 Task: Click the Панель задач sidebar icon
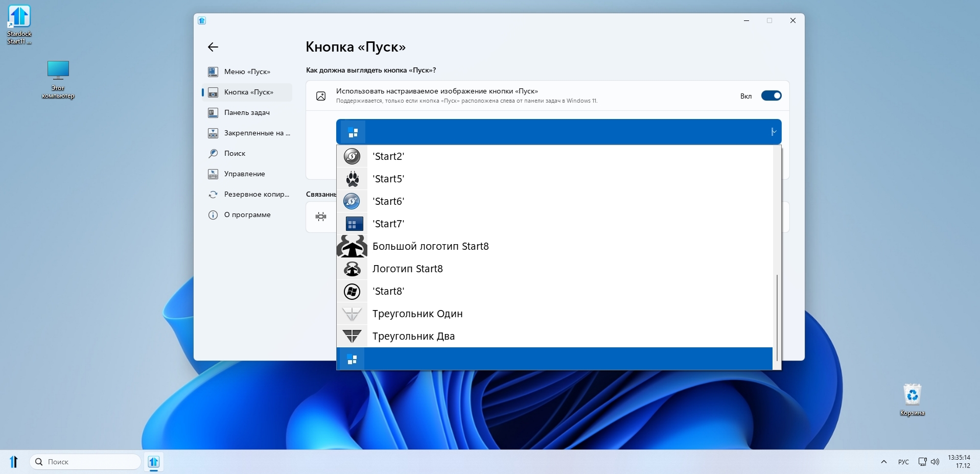pos(213,112)
